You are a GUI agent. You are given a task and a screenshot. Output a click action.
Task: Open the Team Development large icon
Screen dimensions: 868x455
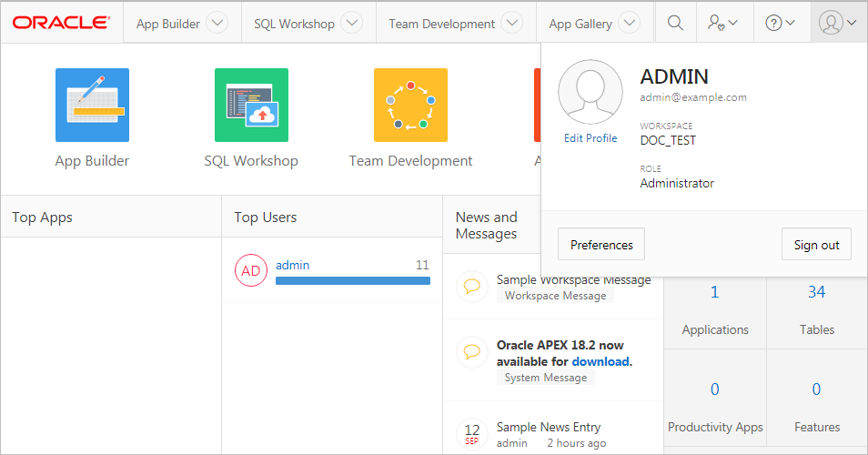click(410, 105)
